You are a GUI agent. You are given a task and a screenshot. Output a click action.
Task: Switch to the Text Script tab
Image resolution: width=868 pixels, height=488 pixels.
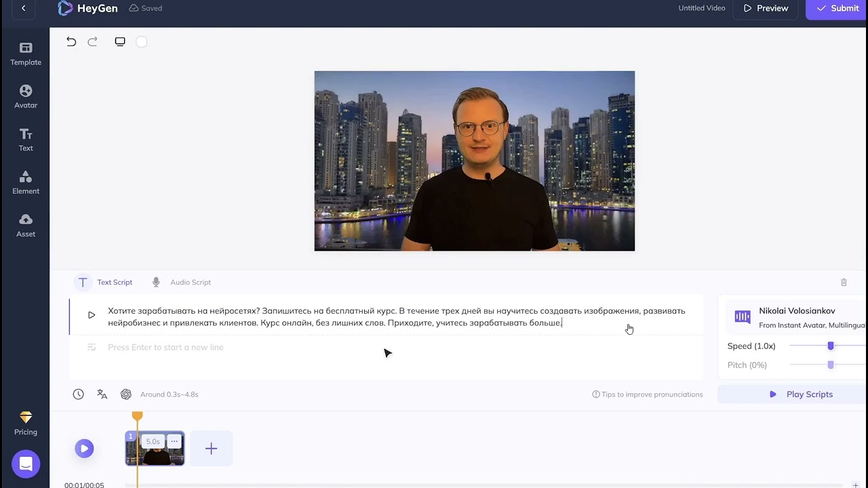(x=105, y=282)
